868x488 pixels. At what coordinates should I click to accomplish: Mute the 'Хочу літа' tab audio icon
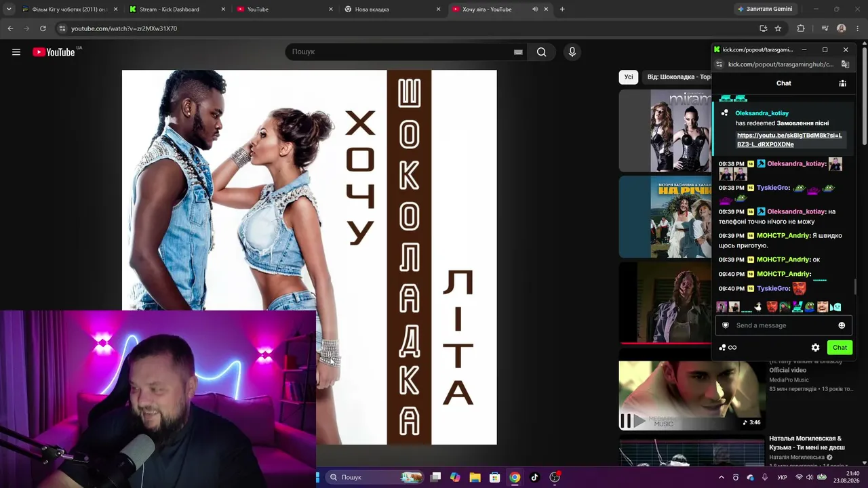pos(535,9)
